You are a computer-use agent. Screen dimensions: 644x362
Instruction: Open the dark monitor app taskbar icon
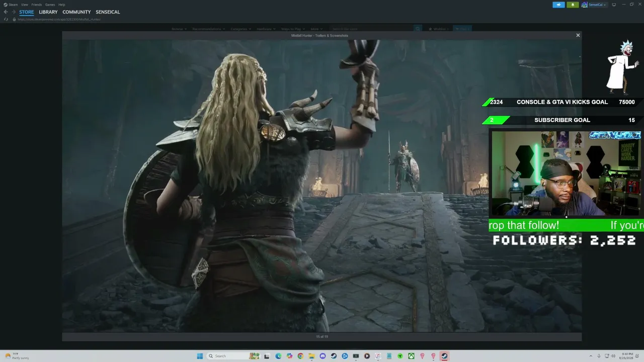pyautogui.click(x=356, y=356)
